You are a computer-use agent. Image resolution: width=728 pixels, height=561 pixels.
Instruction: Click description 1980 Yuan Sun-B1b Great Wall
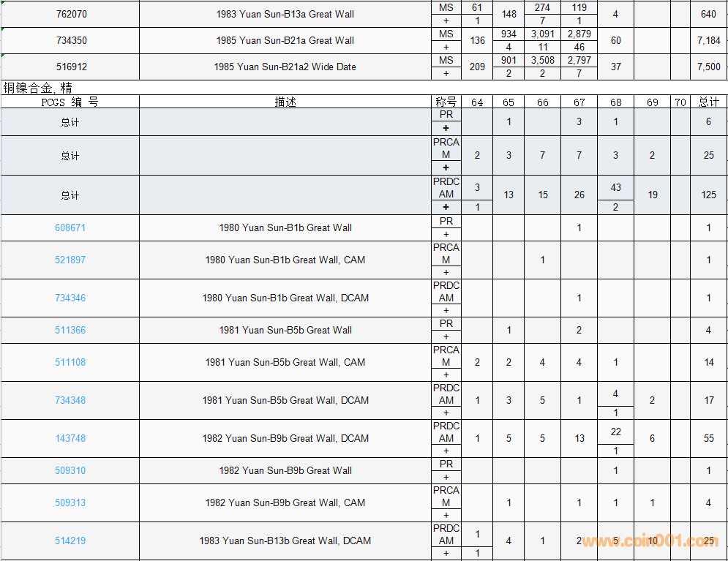click(285, 227)
